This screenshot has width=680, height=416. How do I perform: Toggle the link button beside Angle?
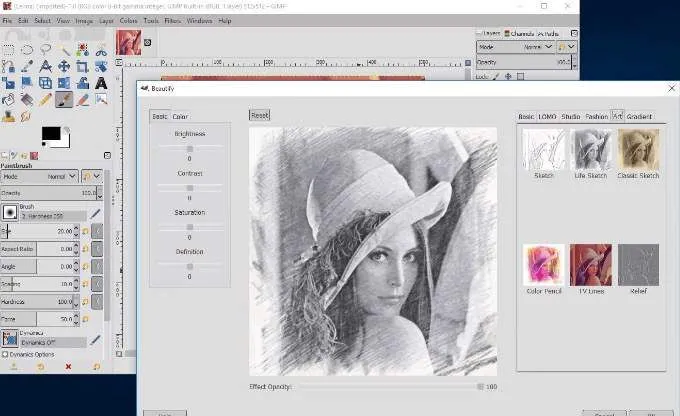coord(97,266)
